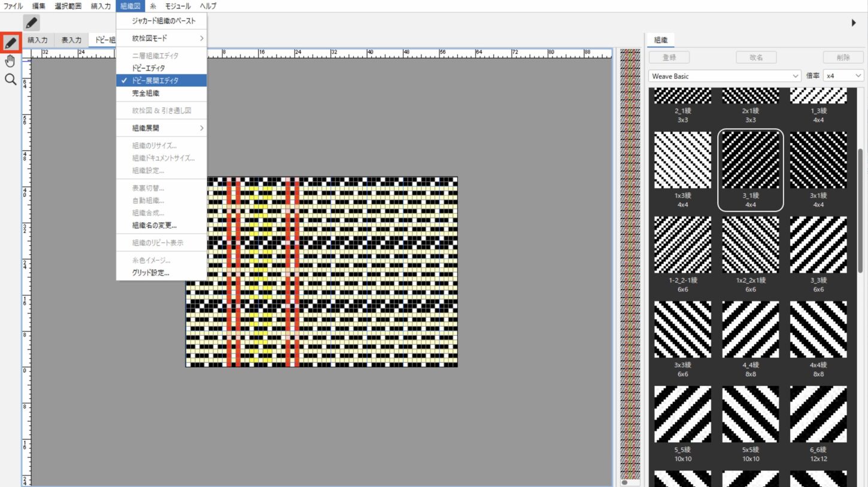Select the hand pan tool
Viewport: 868px width, 487px height.
[11, 61]
